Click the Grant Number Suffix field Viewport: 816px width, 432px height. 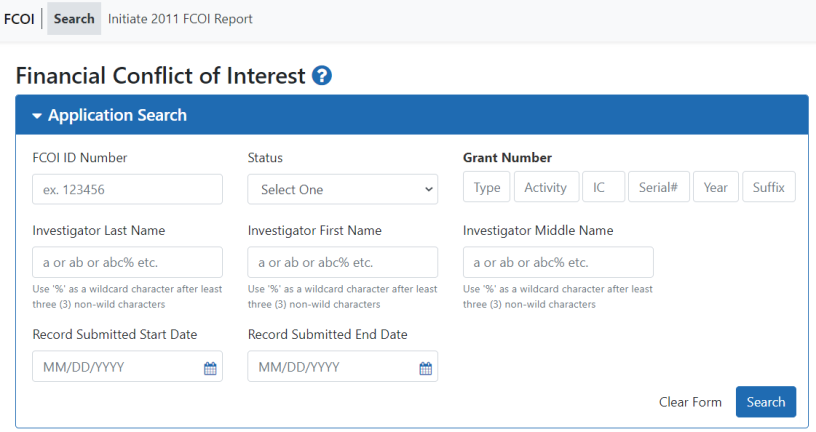(768, 187)
